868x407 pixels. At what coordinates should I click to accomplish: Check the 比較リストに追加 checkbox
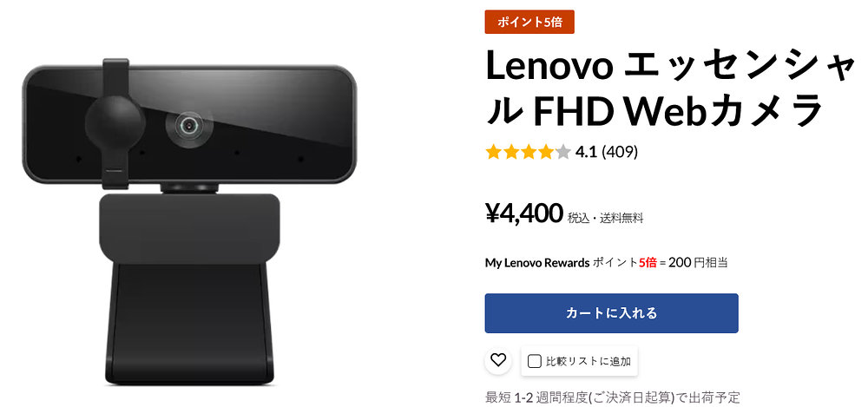coord(534,362)
